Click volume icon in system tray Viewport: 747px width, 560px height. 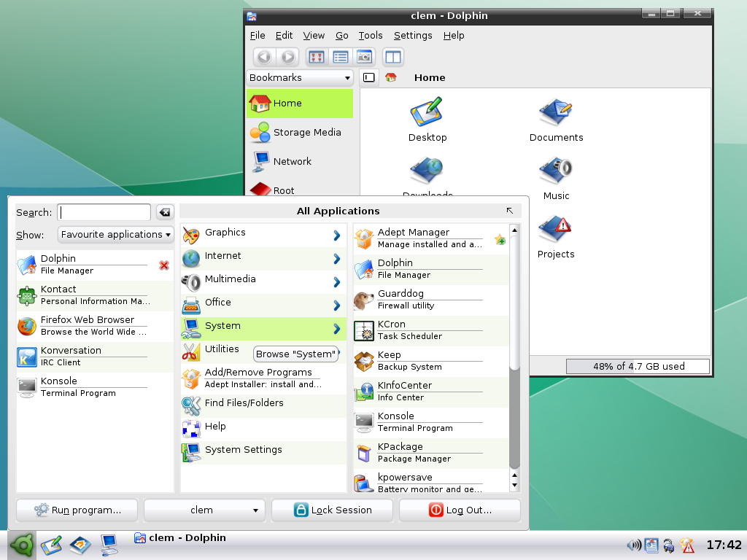(x=634, y=545)
